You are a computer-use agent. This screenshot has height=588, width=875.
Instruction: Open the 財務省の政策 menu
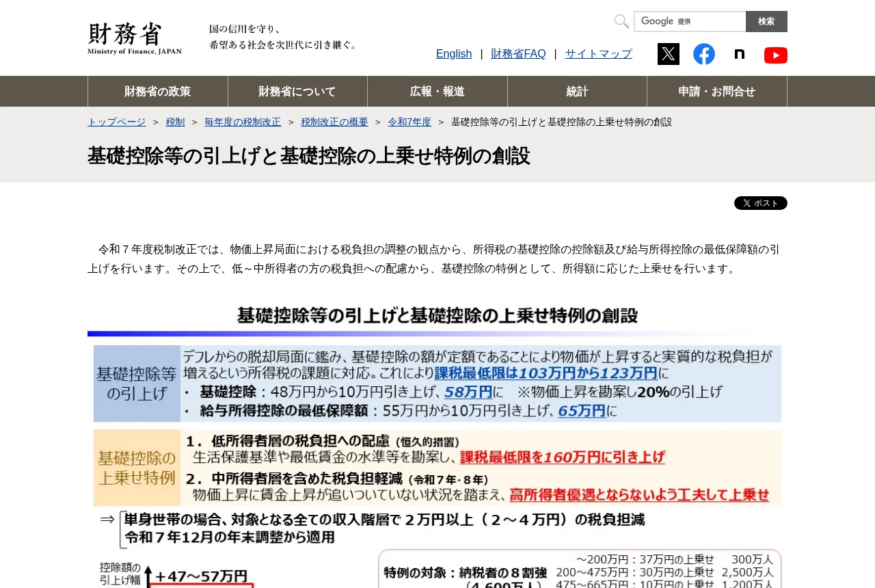pyautogui.click(x=158, y=91)
